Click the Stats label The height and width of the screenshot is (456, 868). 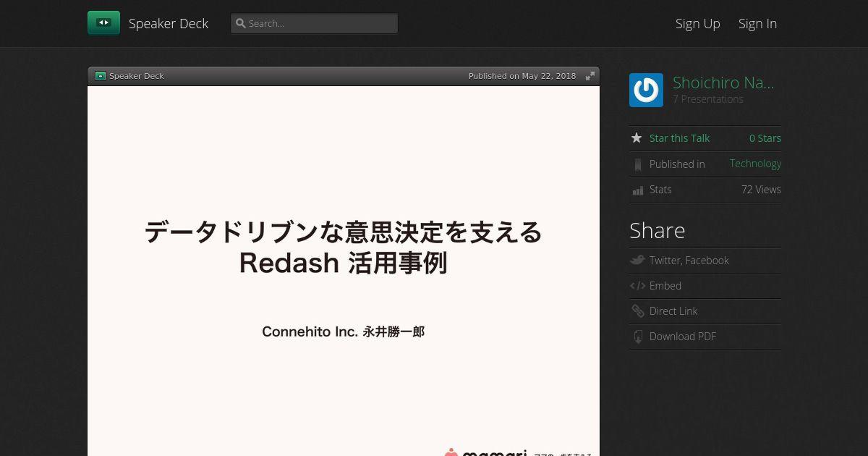pos(660,190)
